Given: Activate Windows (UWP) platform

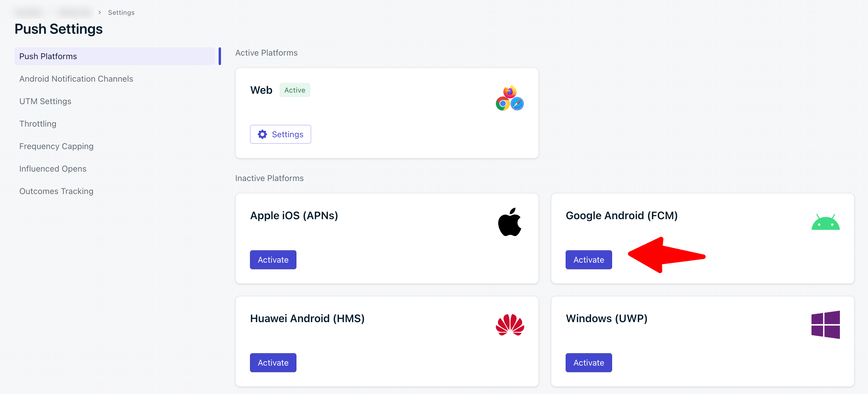Looking at the screenshot, I should [x=588, y=363].
